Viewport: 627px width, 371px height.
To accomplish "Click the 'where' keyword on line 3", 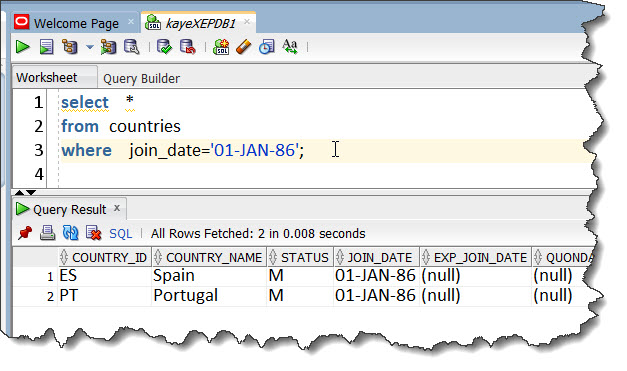I will (86, 150).
